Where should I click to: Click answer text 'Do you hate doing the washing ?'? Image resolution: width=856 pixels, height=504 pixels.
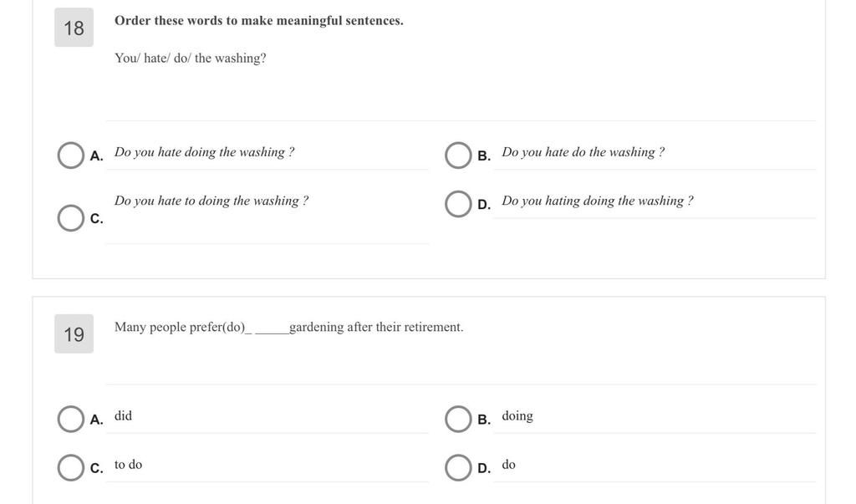click(204, 152)
